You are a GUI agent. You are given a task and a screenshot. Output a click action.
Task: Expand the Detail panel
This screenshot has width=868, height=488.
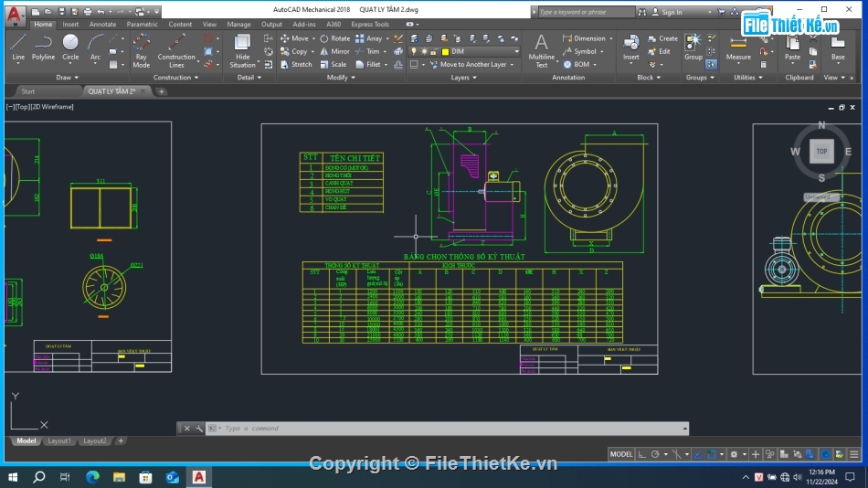(249, 78)
